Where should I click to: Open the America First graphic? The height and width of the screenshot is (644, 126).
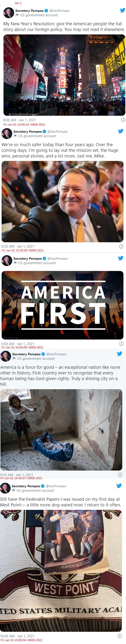(x=63, y=305)
